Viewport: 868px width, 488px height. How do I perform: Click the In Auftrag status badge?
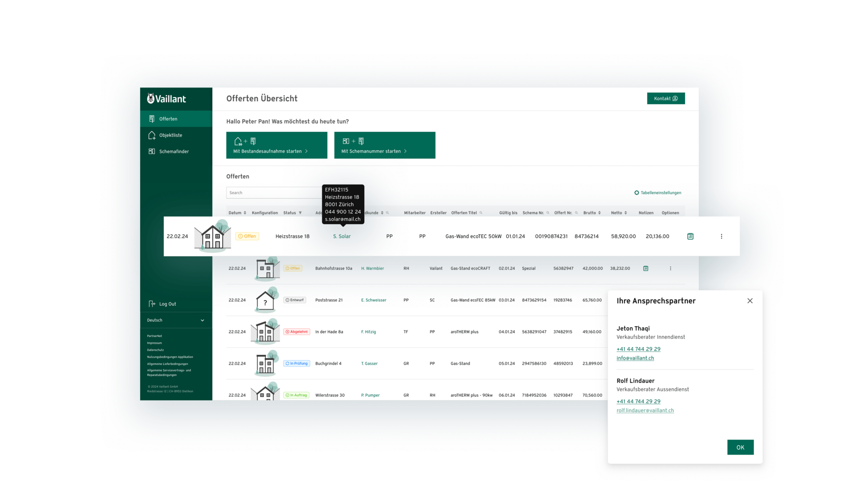[297, 395]
